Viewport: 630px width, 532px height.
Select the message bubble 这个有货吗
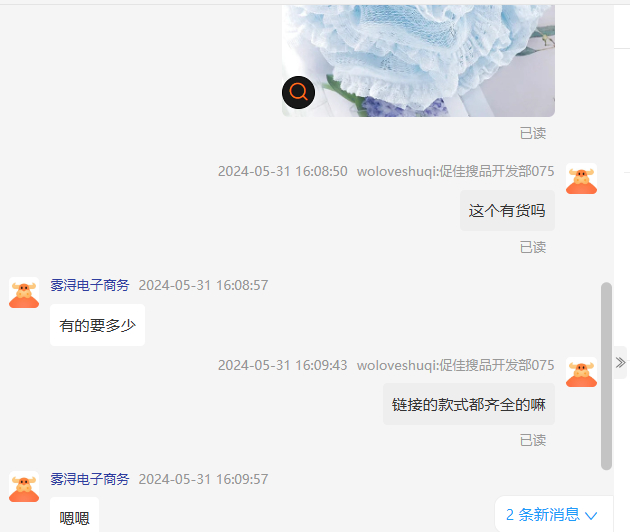507,211
